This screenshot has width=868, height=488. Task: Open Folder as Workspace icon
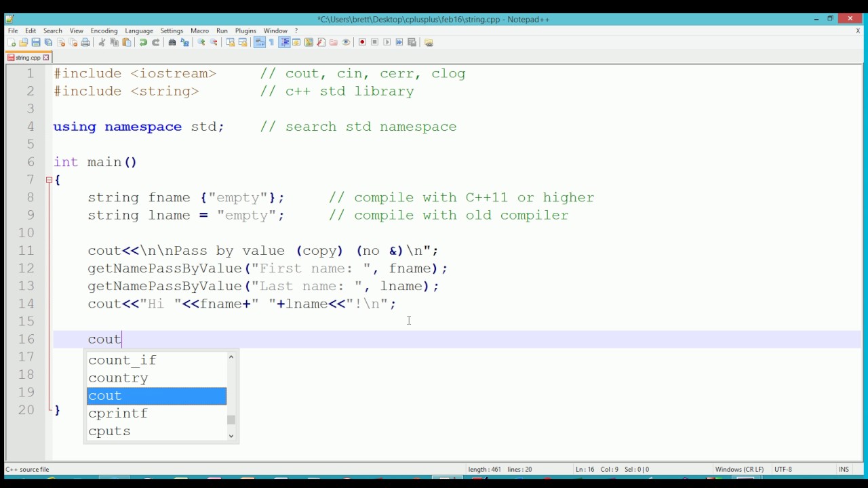(x=333, y=42)
